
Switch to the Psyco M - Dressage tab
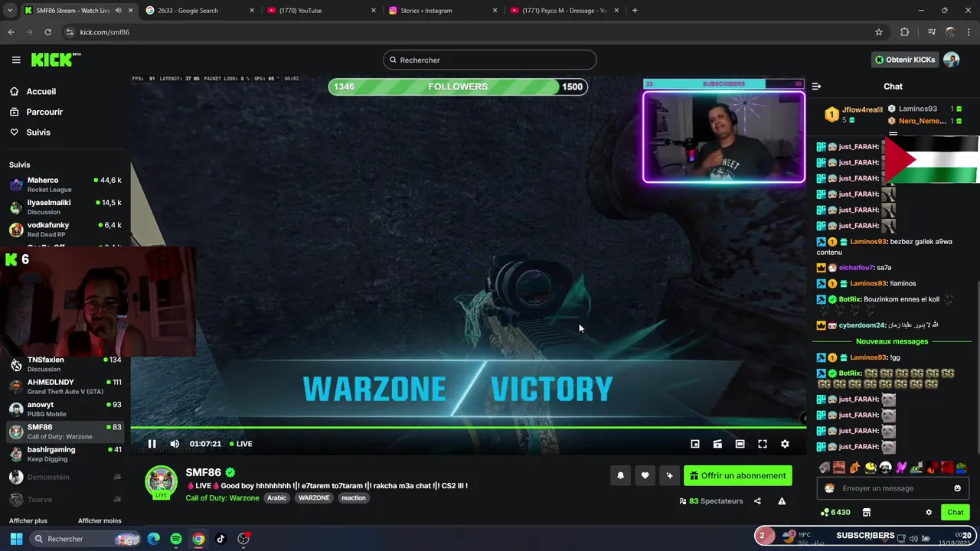[x=565, y=11]
